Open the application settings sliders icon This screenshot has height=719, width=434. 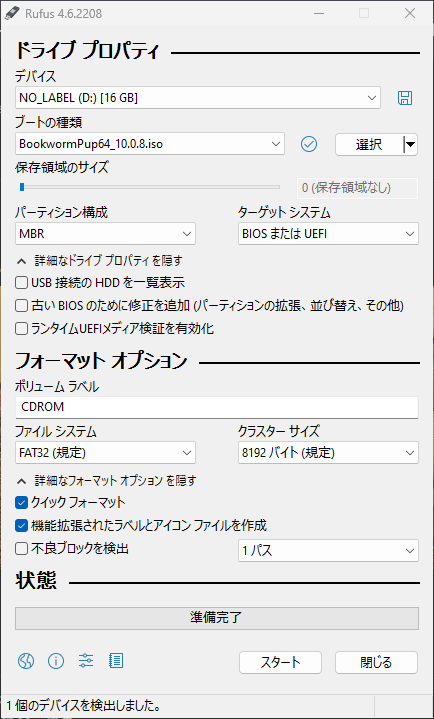(86, 661)
